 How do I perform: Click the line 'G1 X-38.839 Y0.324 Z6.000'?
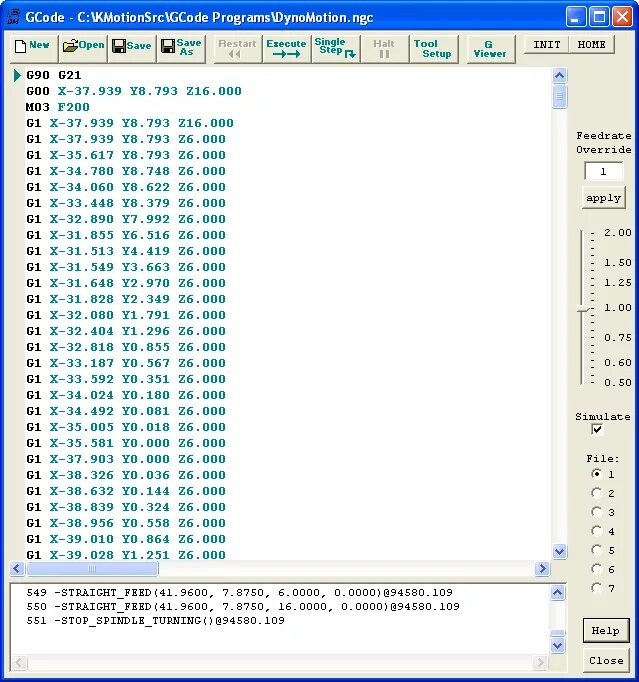[x=126, y=507]
